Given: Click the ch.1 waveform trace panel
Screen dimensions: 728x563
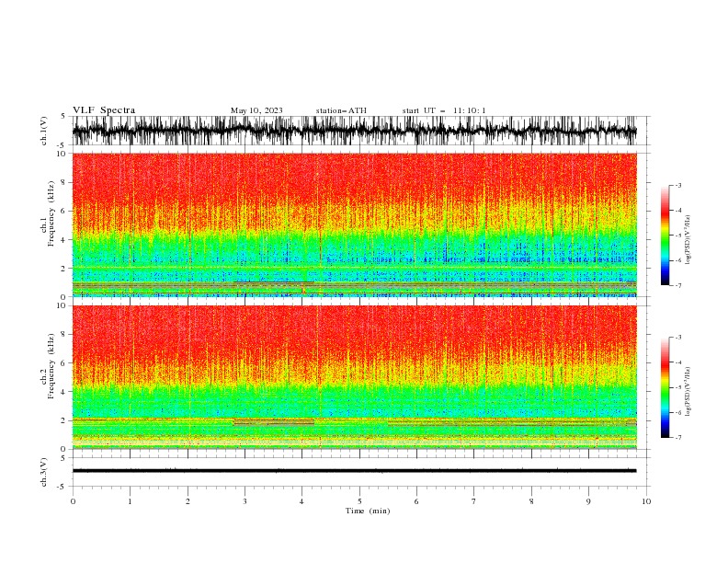Looking at the screenshot, I should click(355, 131).
